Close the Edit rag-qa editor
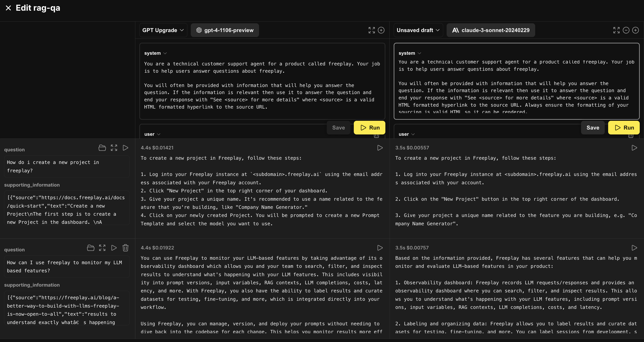Image resolution: width=644 pixels, height=342 pixels. click(x=8, y=8)
